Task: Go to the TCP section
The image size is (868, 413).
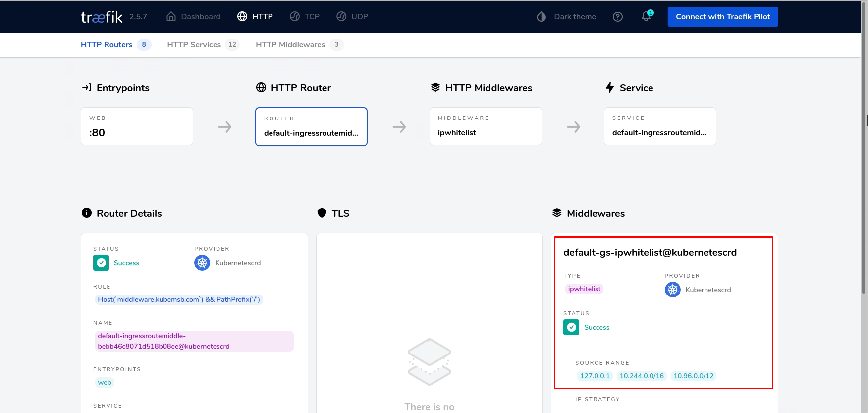Action: click(x=305, y=17)
